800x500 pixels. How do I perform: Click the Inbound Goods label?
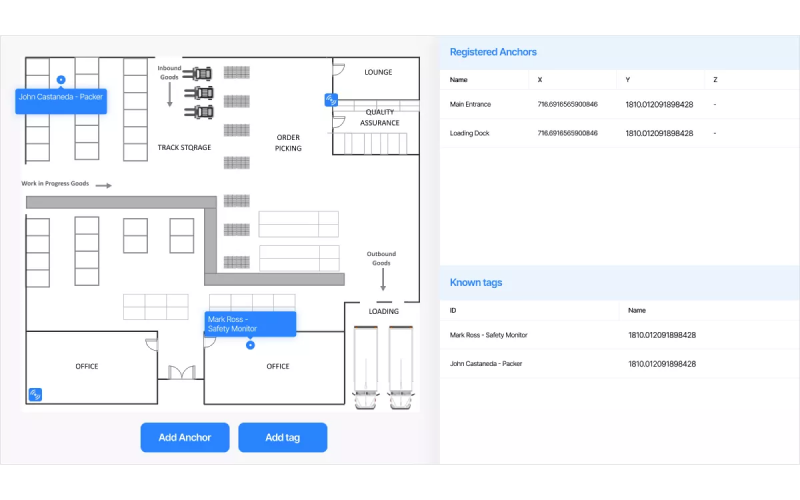[169, 72]
